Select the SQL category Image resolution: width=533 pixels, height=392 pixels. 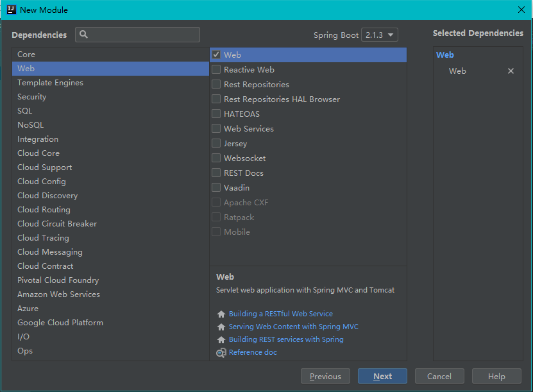(110, 111)
